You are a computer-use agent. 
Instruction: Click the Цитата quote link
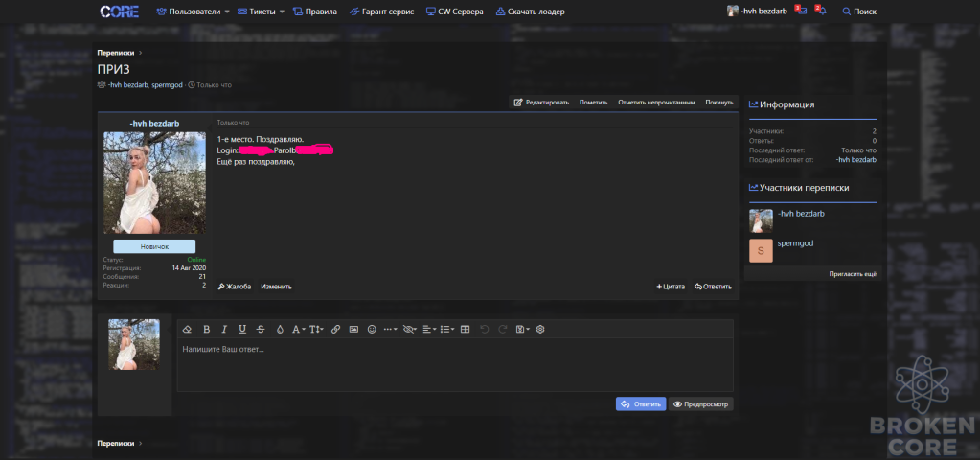pos(671,287)
